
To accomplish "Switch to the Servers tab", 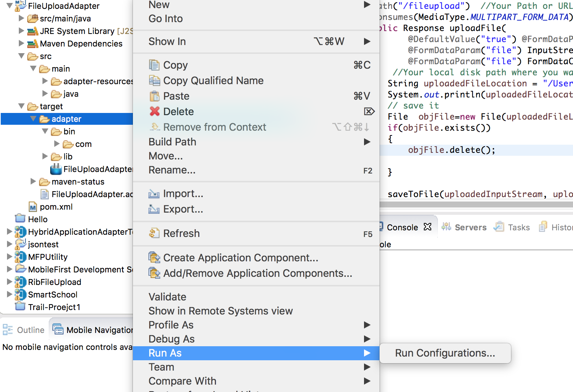I will pyautogui.click(x=470, y=227).
